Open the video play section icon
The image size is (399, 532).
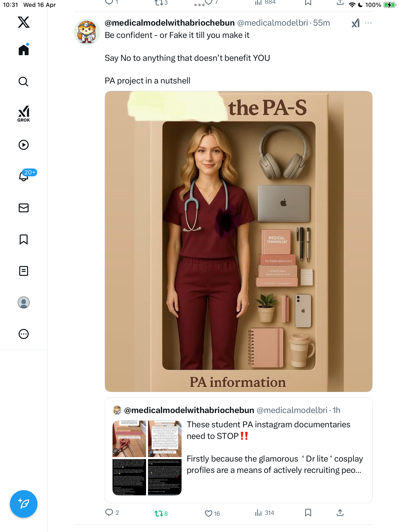point(24,145)
